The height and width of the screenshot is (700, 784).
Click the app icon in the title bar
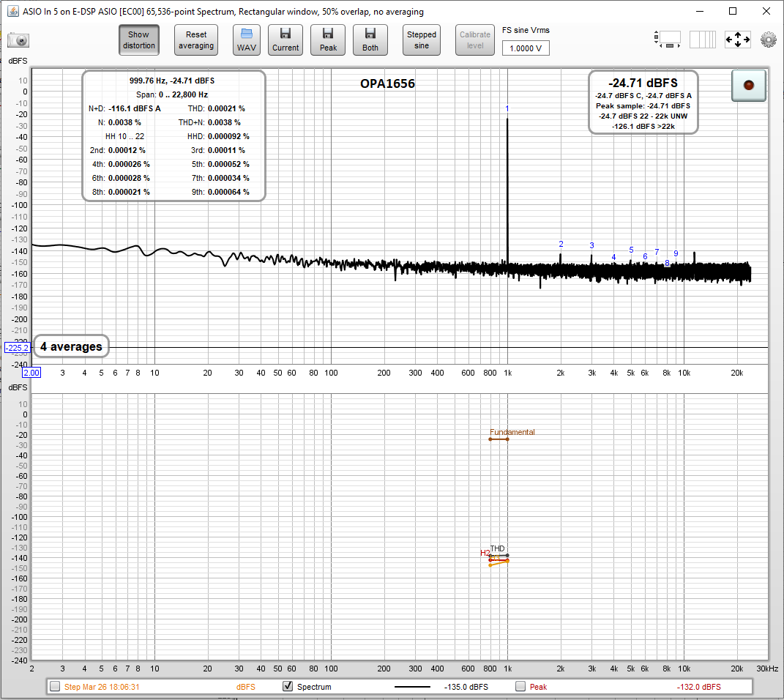pyautogui.click(x=13, y=11)
